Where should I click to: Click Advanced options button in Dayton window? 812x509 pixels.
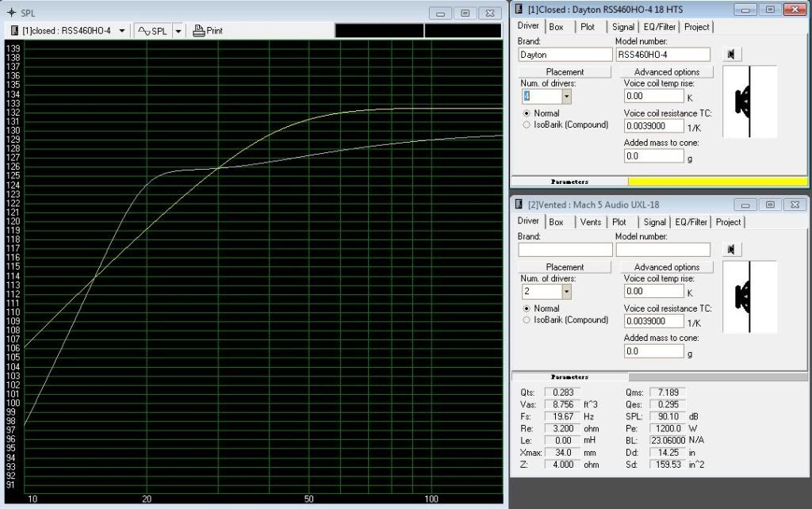(x=666, y=72)
